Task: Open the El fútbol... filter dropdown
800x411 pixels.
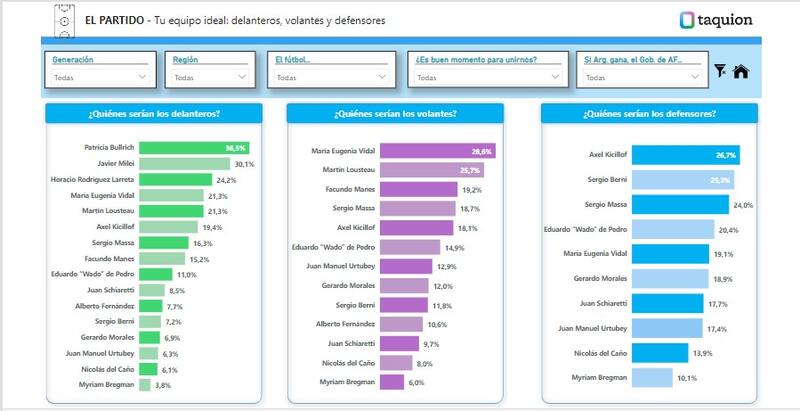Action: pyautogui.click(x=332, y=77)
